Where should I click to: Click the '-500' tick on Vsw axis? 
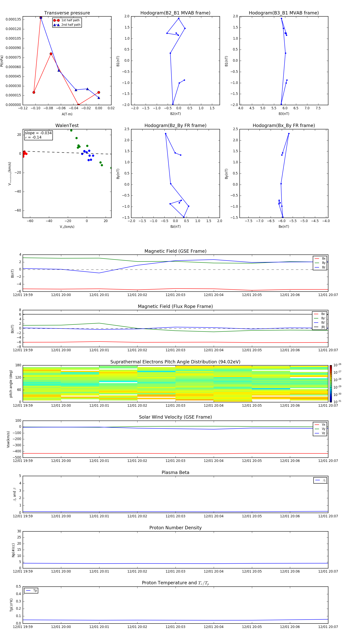17,457
